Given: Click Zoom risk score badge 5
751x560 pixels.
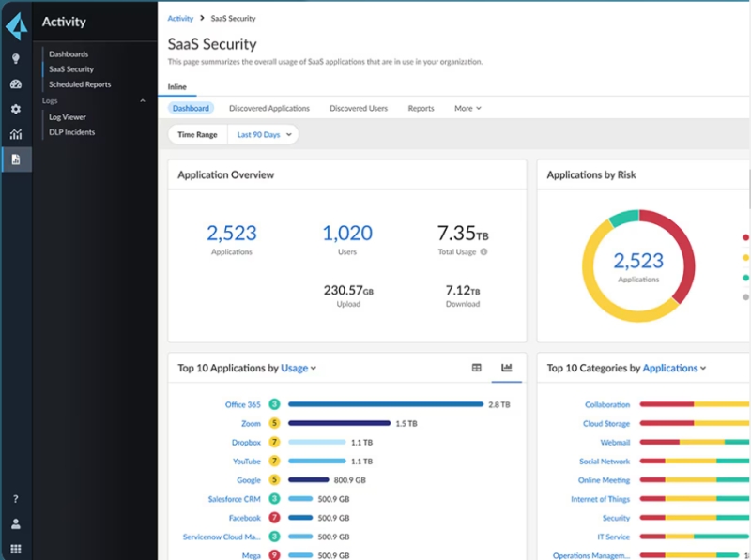Looking at the screenshot, I should [x=274, y=423].
